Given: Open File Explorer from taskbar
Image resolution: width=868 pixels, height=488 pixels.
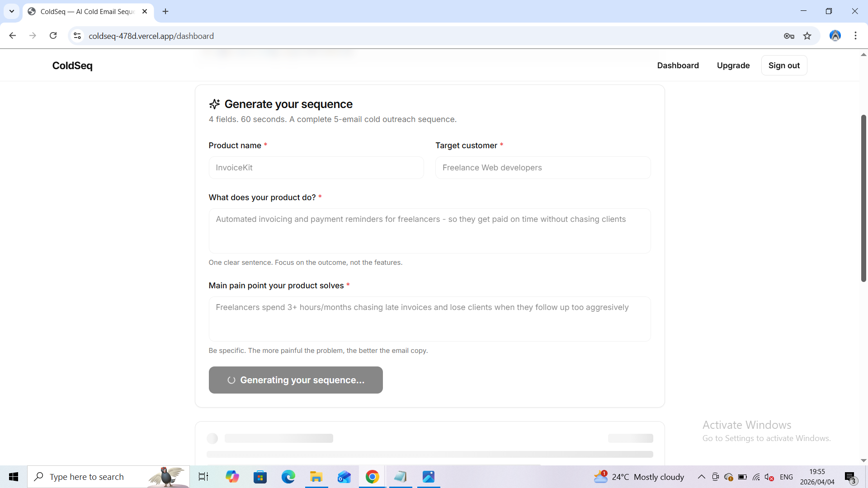Looking at the screenshot, I should [316, 477].
